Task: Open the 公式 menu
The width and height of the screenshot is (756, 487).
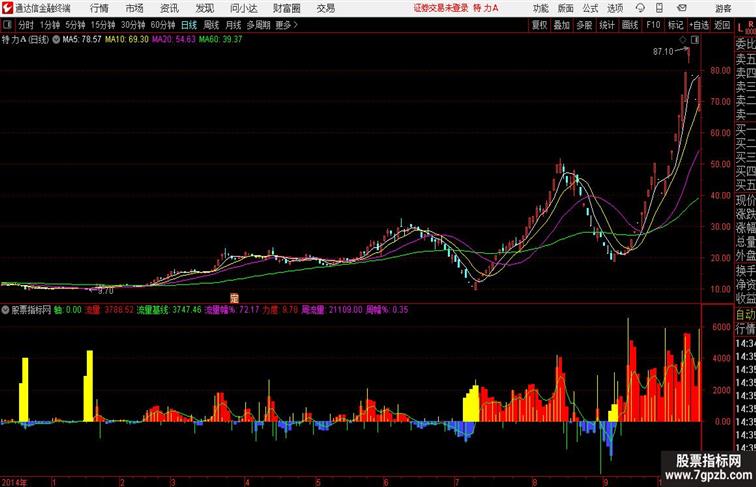Action: coord(590,8)
